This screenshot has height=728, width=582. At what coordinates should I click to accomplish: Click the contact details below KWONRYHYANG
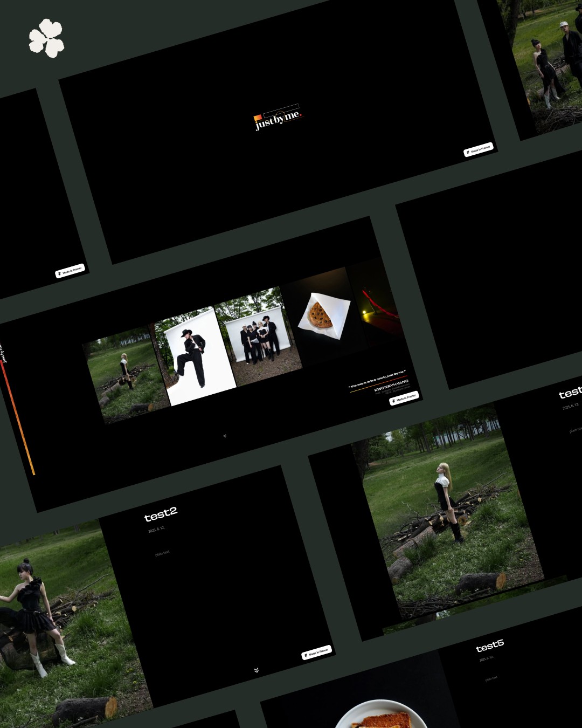[x=393, y=390]
